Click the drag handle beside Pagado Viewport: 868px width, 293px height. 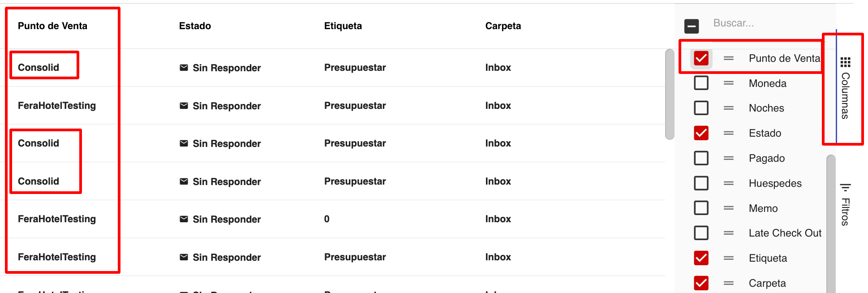click(729, 158)
